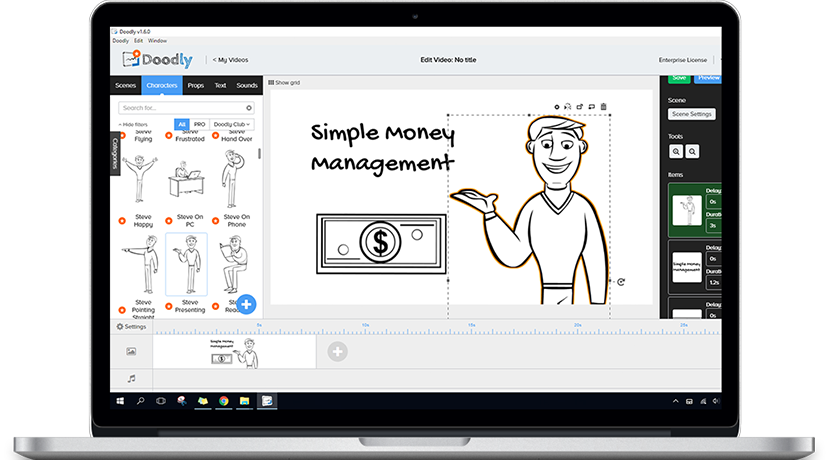Edit the Steve item's Delay value
The height and width of the screenshot is (460, 830).
click(714, 202)
